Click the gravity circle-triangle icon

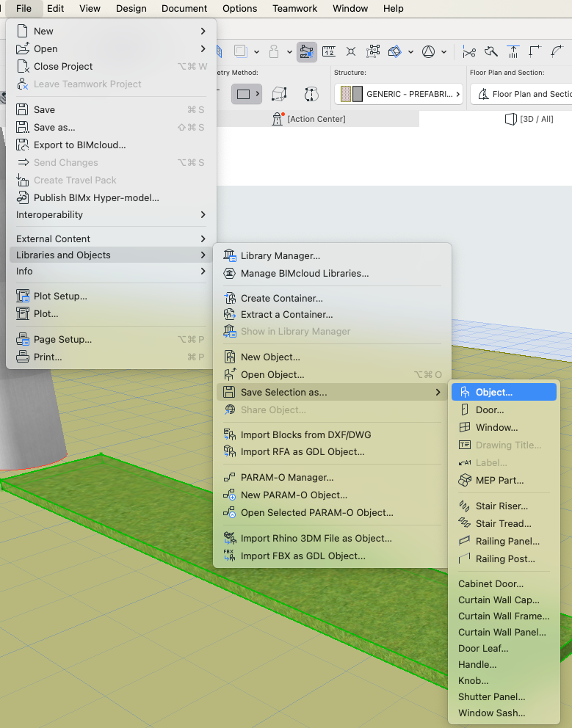(428, 51)
